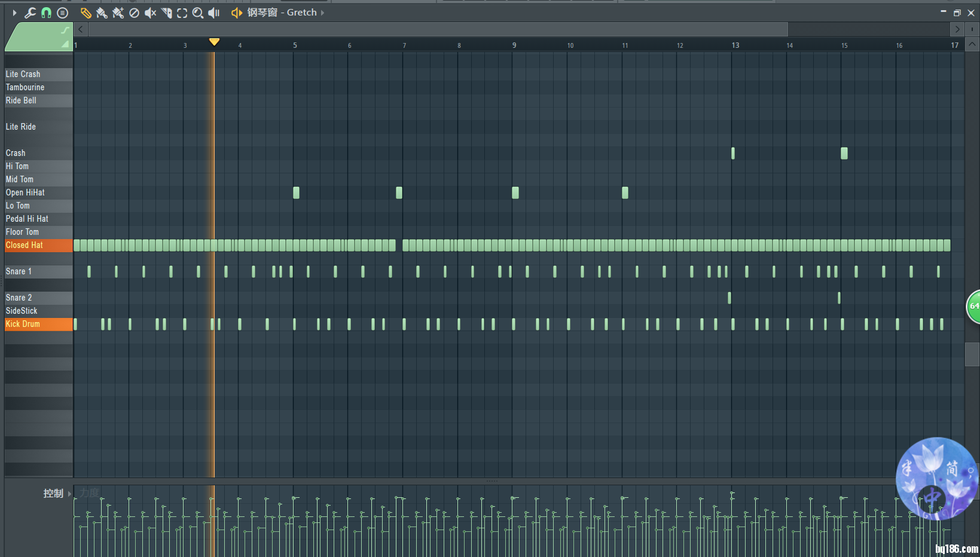
Task: Select the Paint drum sequence tool
Action: click(118, 13)
